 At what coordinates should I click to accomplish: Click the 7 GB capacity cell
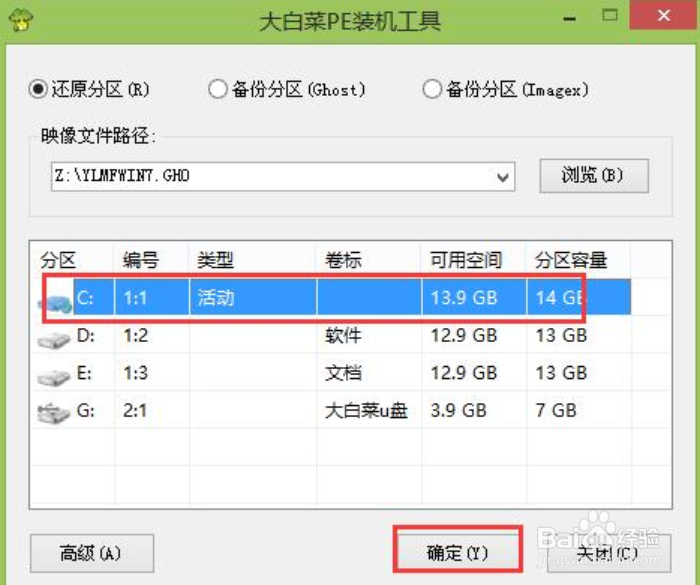(x=556, y=410)
